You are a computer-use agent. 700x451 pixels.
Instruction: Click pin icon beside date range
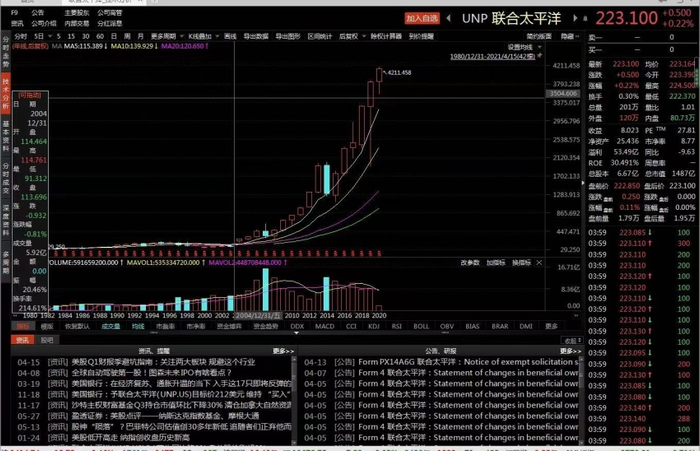pyautogui.click(x=540, y=56)
